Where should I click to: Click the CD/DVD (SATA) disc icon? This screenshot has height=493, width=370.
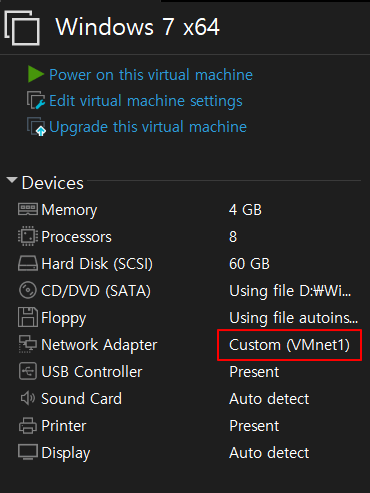(28, 290)
